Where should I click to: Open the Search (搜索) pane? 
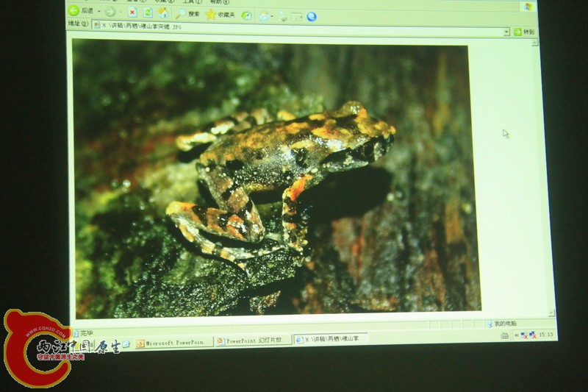point(187,14)
